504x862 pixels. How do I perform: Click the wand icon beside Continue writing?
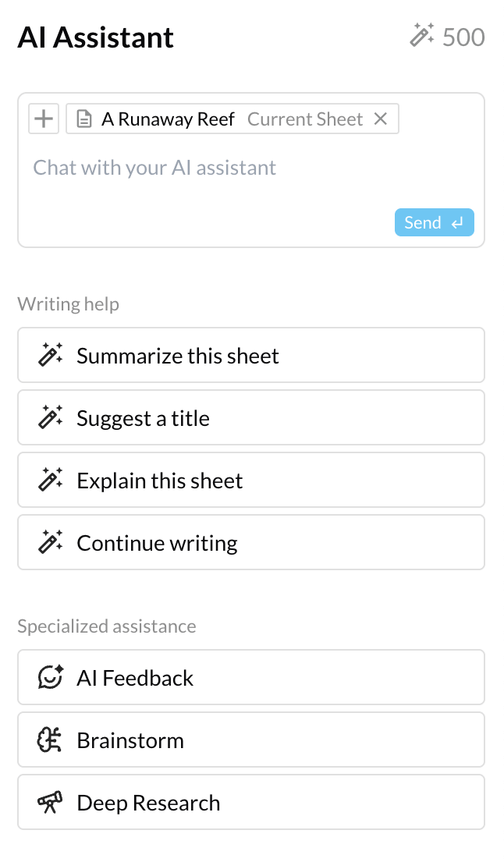pyautogui.click(x=51, y=543)
